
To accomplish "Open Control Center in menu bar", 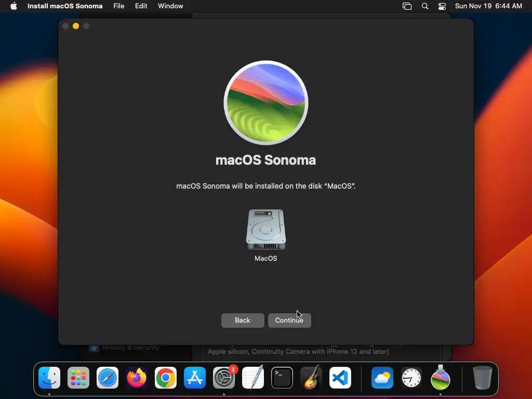I will coord(442,6).
